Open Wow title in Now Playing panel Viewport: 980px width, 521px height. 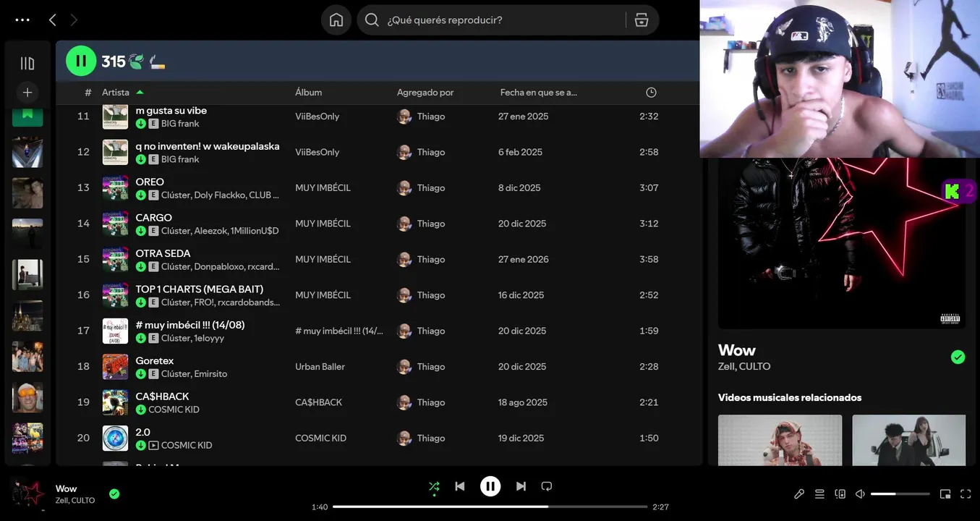[736, 350]
